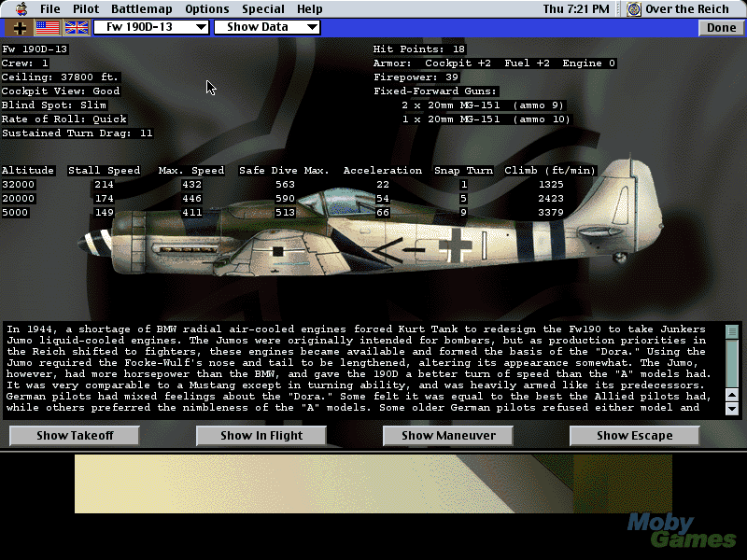747x560 pixels.
Task: Click the 20000 altitude row value
Action: 18,199
